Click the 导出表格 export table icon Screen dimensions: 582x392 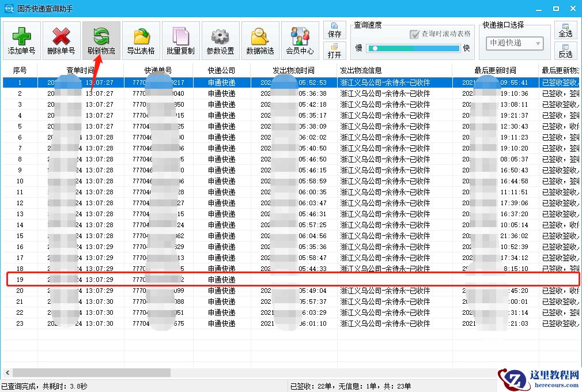point(141,39)
